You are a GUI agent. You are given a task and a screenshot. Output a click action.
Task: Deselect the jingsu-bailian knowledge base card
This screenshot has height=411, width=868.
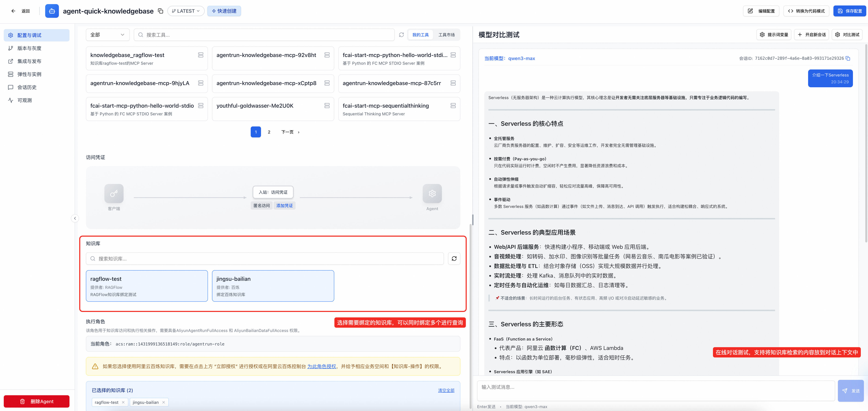(x=273, y=286)
